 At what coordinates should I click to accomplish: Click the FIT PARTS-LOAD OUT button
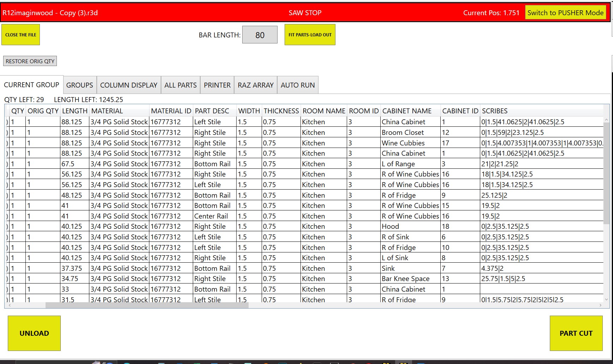(x=310, y=35)
